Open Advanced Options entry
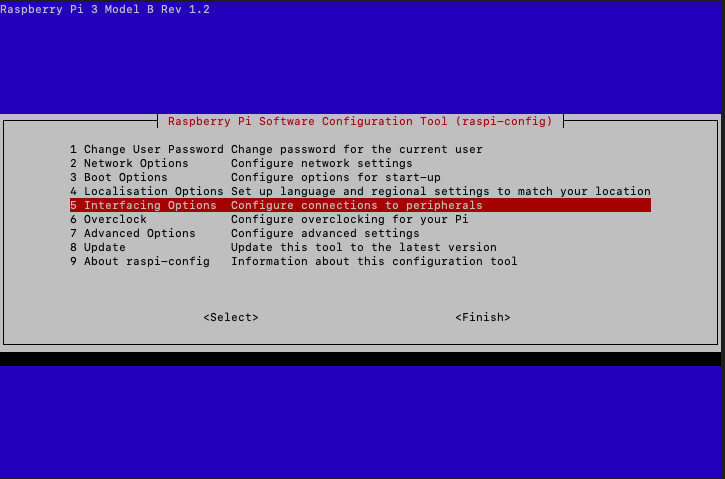The width and height of the screenshot is (725, 479). point(360,233)
